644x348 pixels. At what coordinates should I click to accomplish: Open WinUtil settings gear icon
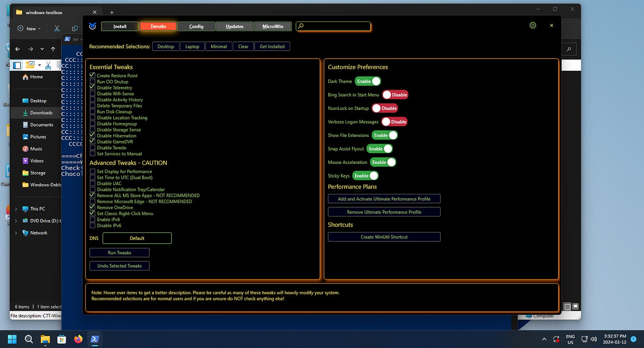click(533, 26)
